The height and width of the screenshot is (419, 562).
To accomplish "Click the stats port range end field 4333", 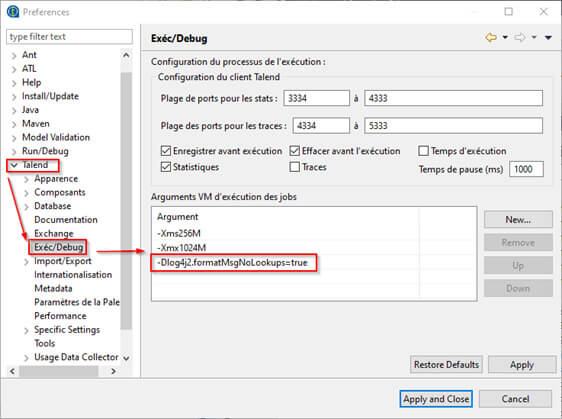I will (x=453, y=98).
